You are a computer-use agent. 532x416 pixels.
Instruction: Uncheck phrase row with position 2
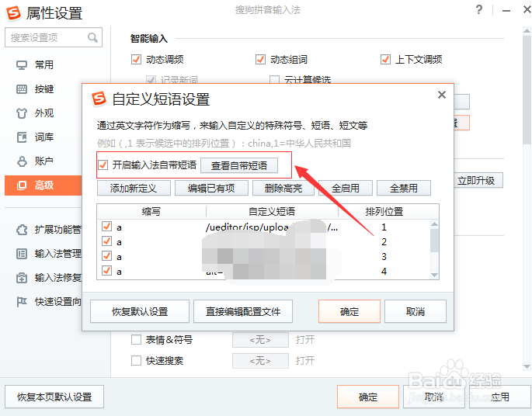(x=106, y=241)
